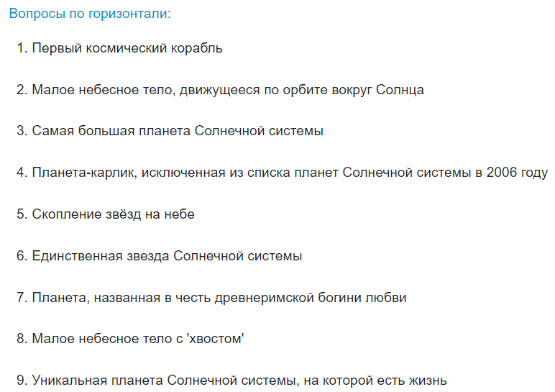Select clue 'Самая большая планета Солнечной системы'
The image size is (555, 392).
(x=178, y=132)
